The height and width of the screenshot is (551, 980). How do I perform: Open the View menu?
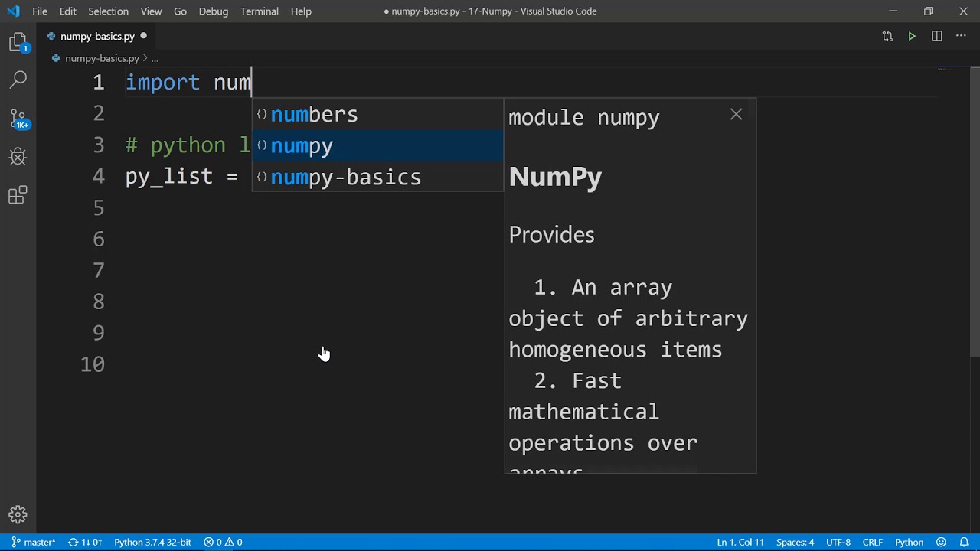(151, 11)
